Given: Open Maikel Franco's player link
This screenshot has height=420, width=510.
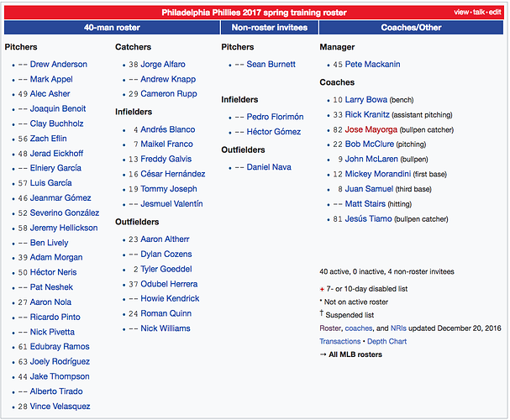Looking at the screenshot, I should [x=167, y=144].
